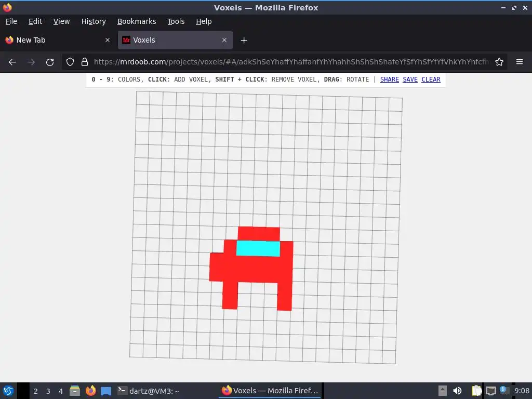Close the Voxels tab
Screen dimensions: 532x399
coord(224,40)
